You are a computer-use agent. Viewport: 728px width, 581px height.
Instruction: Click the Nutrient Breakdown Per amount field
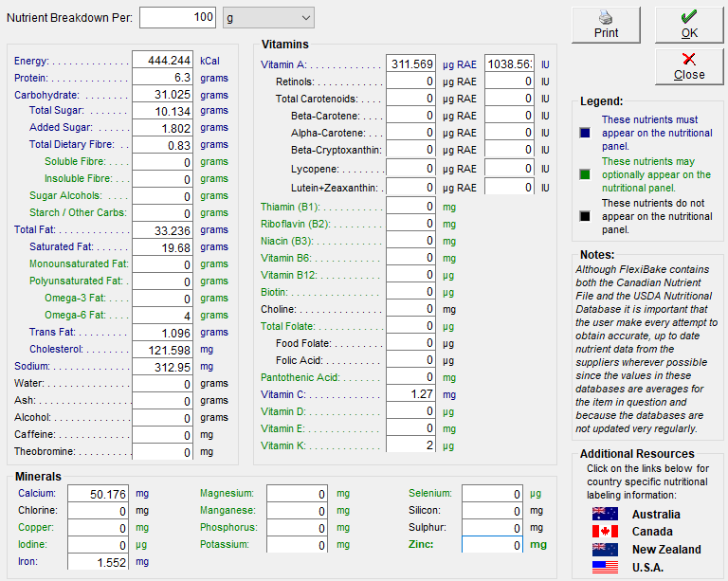click(177, 18)
